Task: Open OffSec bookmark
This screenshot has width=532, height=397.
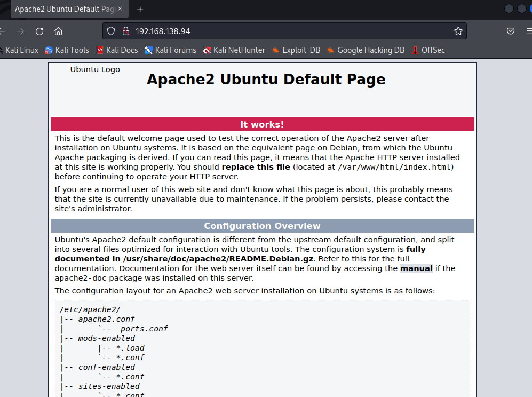Action: click(x=428, y=50)
